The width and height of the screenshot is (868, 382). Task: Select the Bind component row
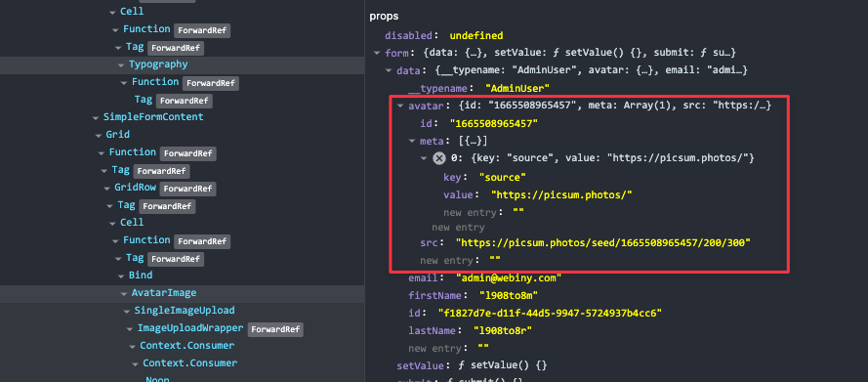tap(141, 276)
